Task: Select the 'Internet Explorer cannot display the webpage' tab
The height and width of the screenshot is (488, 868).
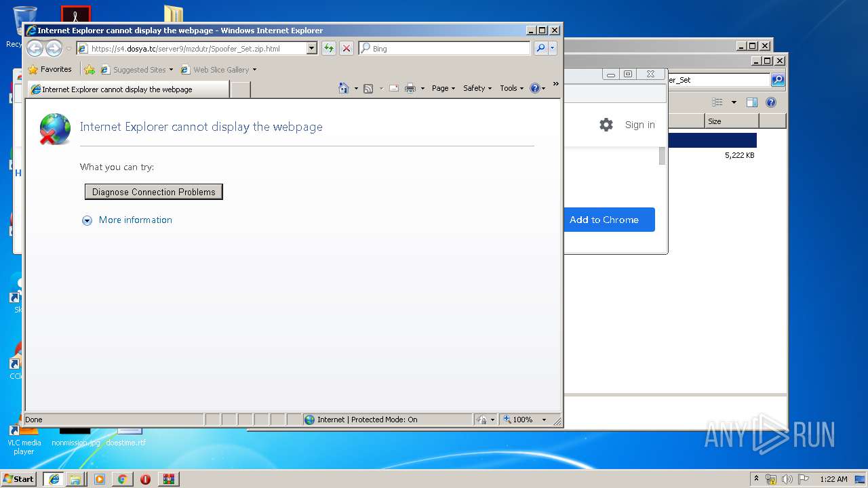Action: [x=127, y=89]
